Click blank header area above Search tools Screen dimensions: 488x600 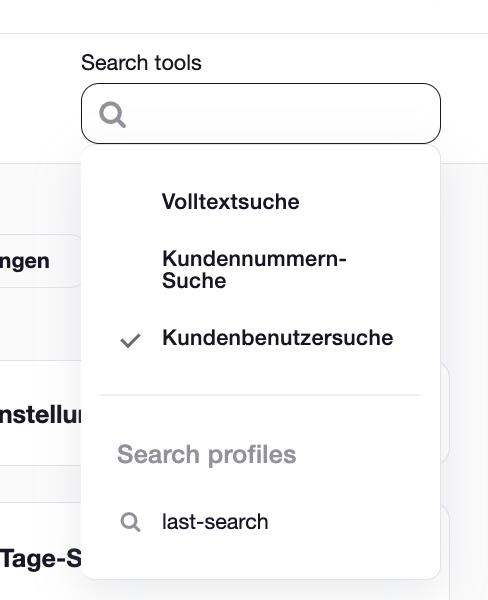(x=244, y=16)
